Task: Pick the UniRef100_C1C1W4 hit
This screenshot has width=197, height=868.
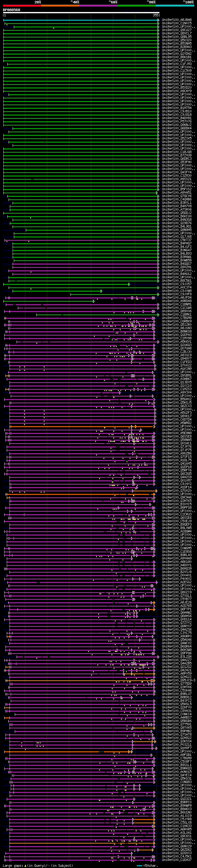Action: 177,308
